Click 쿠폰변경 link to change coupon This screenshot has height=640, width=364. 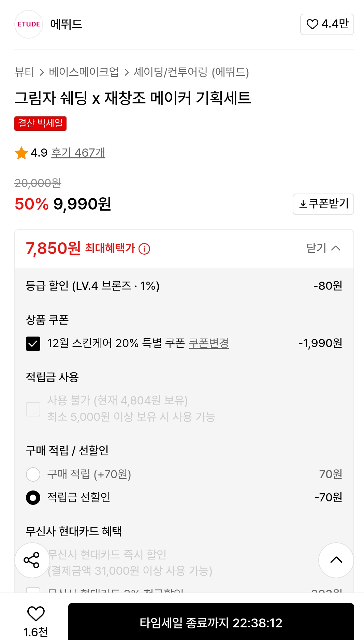tap(208, 343)
